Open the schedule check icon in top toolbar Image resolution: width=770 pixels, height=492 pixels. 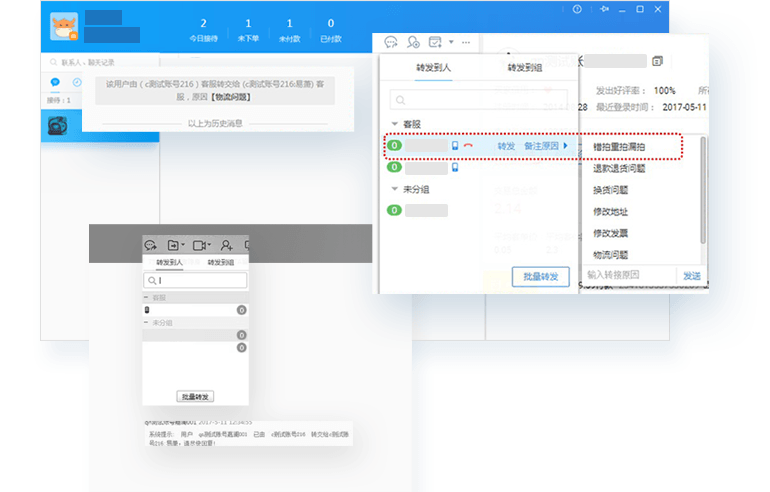[435, 42]
